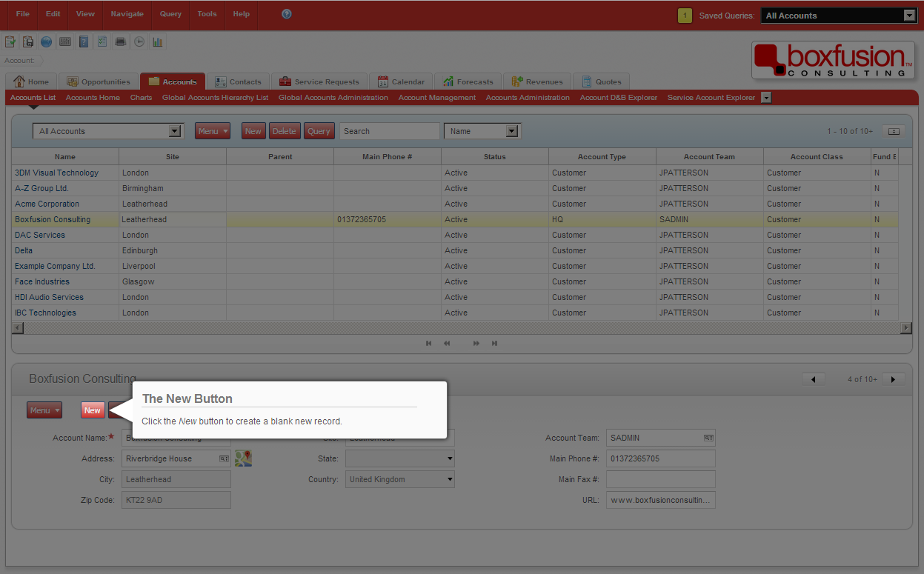Select the Acme Corporation account row

(455, 204)
